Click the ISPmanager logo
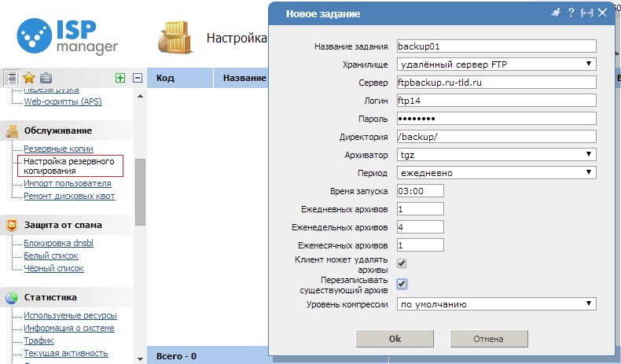621x364 pixels. (68, 36)
